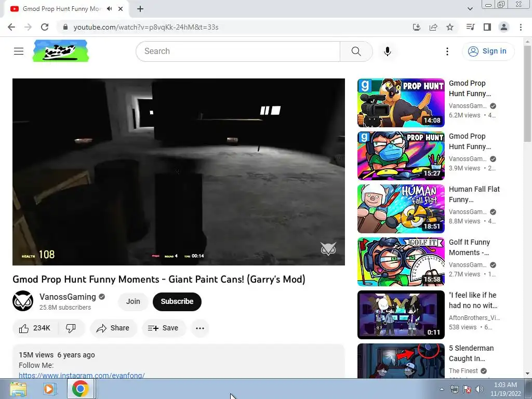The image size is (532, 399).
Task: Open the Human Fall Flat Funny title
Action: [x=474, y=194]
